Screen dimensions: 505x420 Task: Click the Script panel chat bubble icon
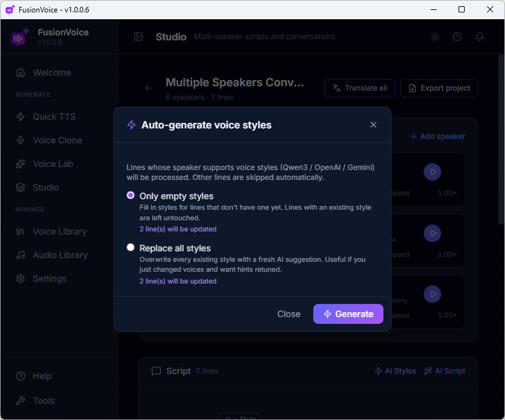156,371
